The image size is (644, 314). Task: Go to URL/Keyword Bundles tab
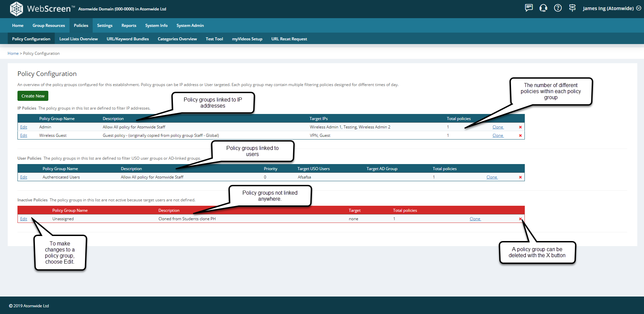(x=128, y=39)
